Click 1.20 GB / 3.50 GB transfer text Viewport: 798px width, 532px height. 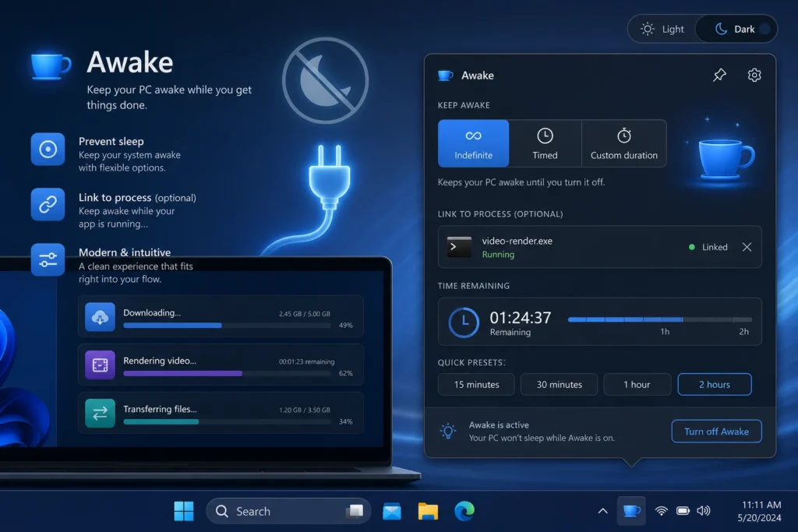[x=305, y=410]
